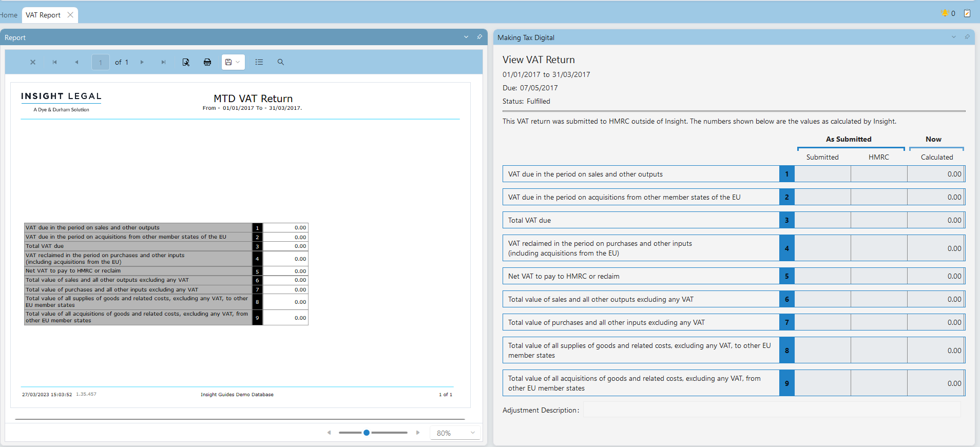
Task: Collapse the Report panel chevron
Action: [x=466, y=37]
